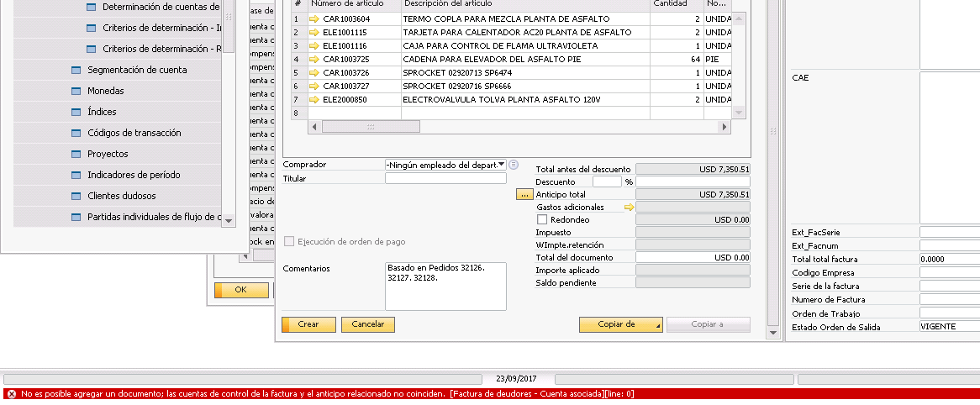
Task: Click the Comentarios text box
Action: click(x=445, y=287)
